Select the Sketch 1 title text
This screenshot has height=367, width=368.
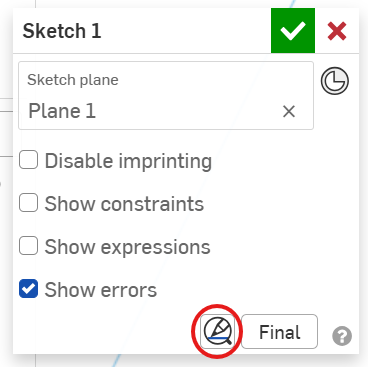pos(62,31)
